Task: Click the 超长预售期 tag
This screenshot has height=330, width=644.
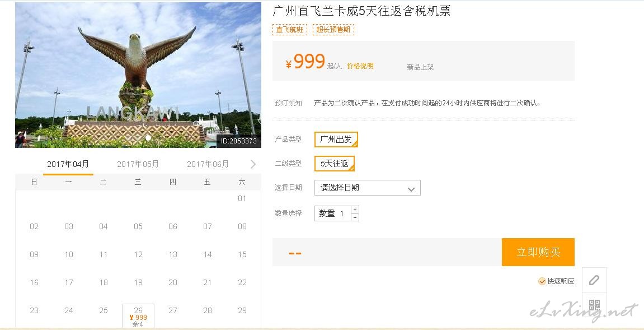Action: click(333, 30)
